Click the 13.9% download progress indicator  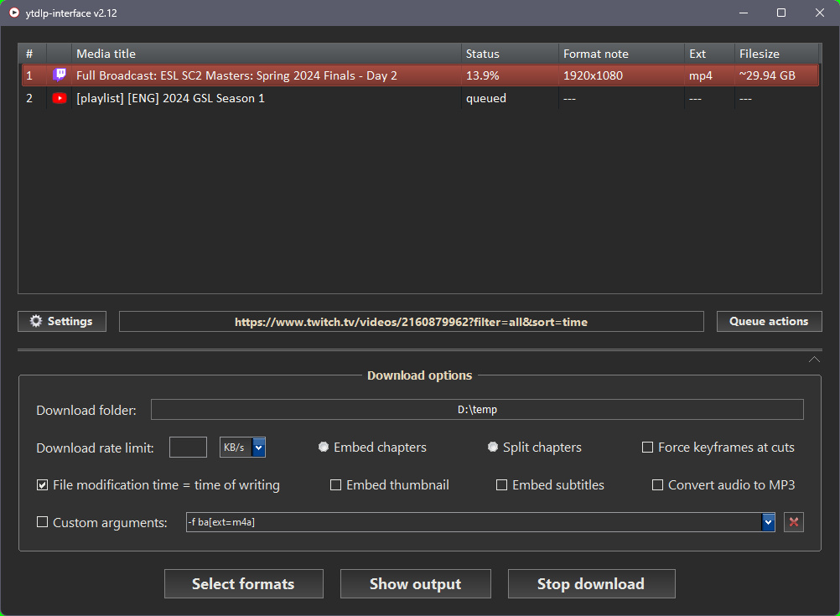coord(484,75)
